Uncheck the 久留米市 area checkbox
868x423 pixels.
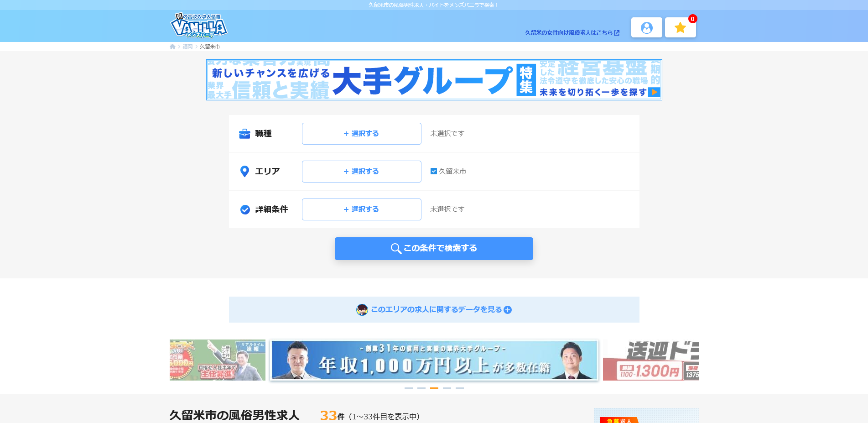434,172
